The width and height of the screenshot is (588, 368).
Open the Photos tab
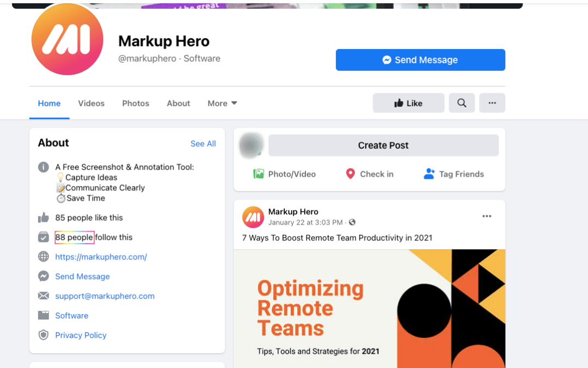coord(136,103)
